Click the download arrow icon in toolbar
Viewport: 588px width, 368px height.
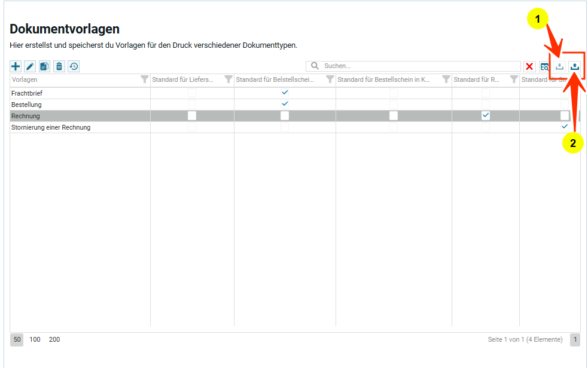pos(559,66)
